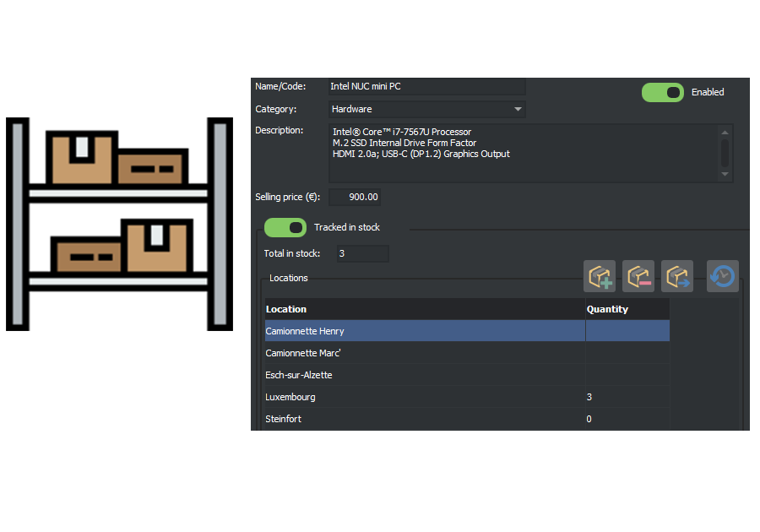Click the Camionnette Henry quantity cell
This screenshot has height=532, width=760.
pos(627,331)
